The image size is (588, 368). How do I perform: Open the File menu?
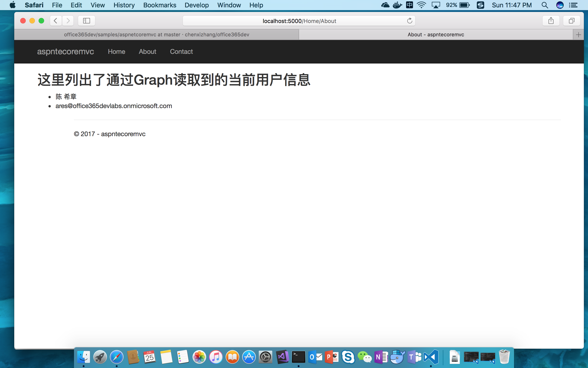57,5
